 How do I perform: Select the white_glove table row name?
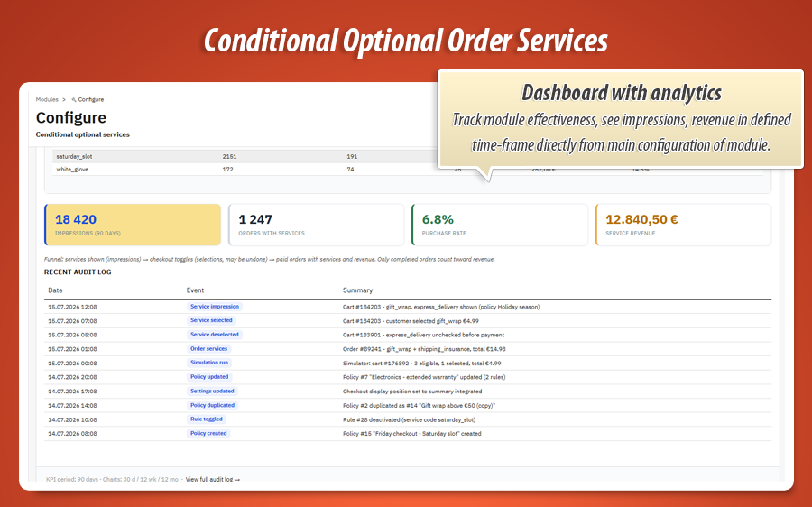(72, 170)
